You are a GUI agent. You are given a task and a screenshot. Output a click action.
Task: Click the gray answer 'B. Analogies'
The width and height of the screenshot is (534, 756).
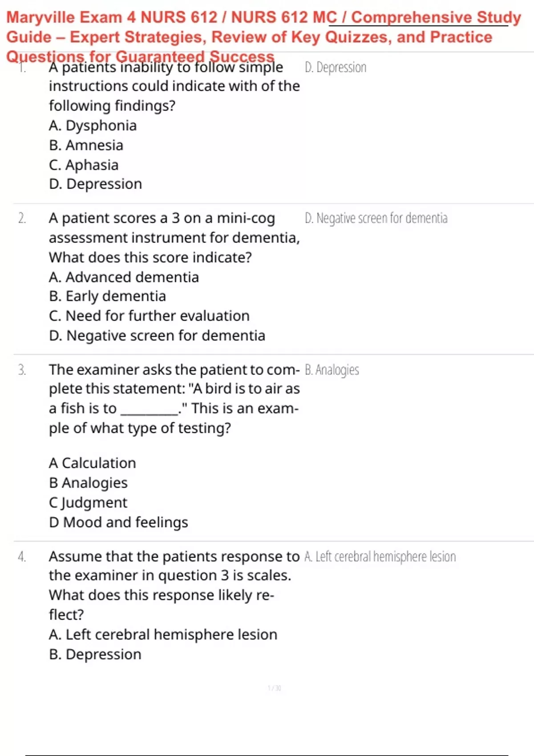click(x=332, y=370)
